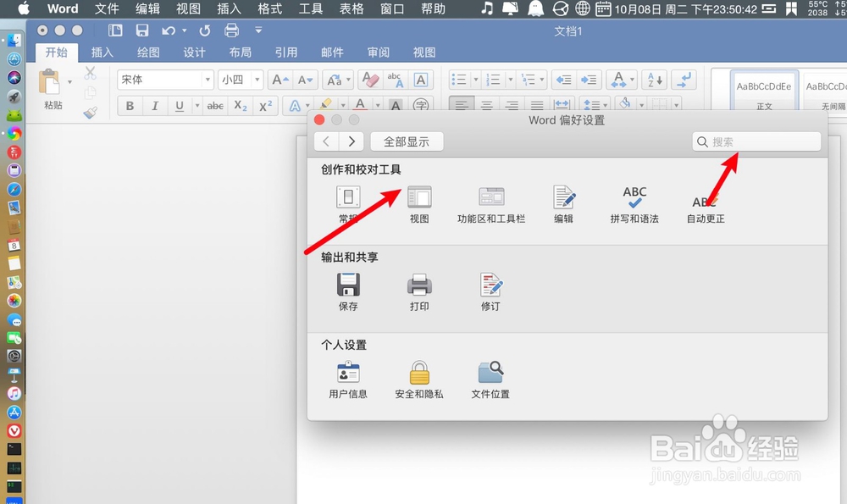Click the increase indent icon
Screen dimensions: 847x504
(x=589, y=80)
